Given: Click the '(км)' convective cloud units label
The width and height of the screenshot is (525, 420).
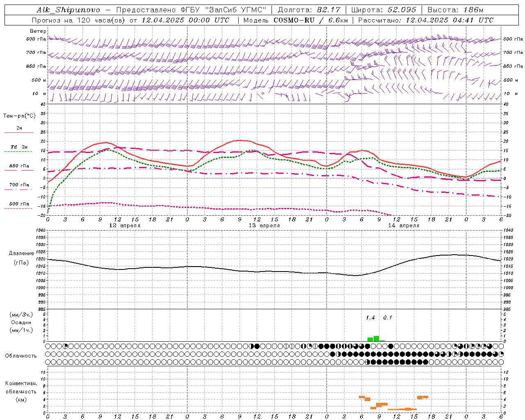Looking at the screenshot, I should pos(21,399).
